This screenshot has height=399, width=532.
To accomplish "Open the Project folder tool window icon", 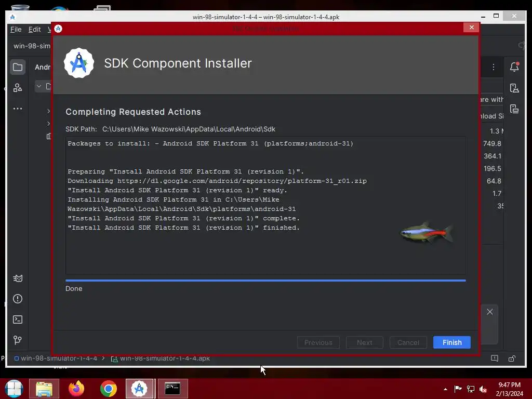I will point(18,67).
